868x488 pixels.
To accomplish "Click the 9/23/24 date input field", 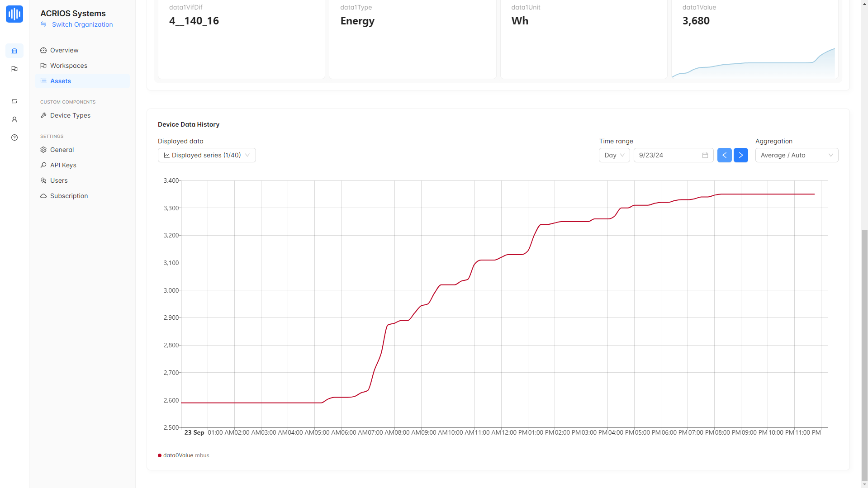I will 667,155.
